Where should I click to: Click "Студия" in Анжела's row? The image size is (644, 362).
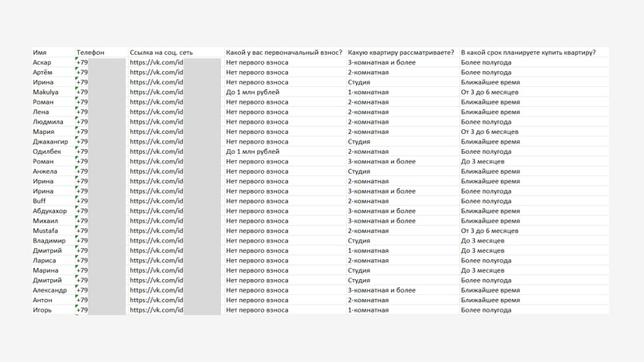tap(359, 171)
